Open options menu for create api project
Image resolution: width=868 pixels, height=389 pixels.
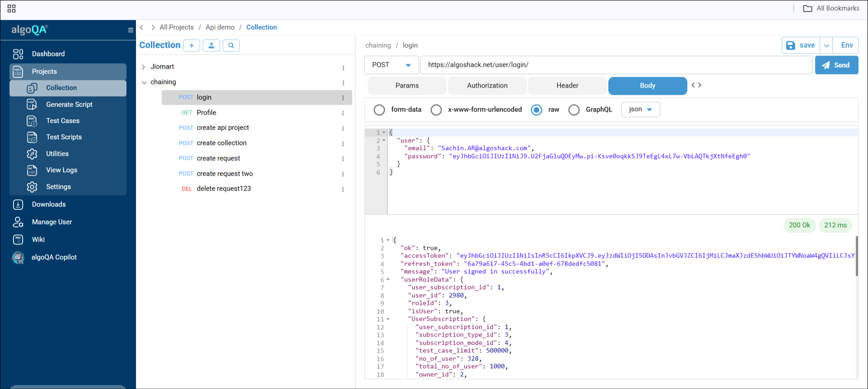tap(343, 128)
